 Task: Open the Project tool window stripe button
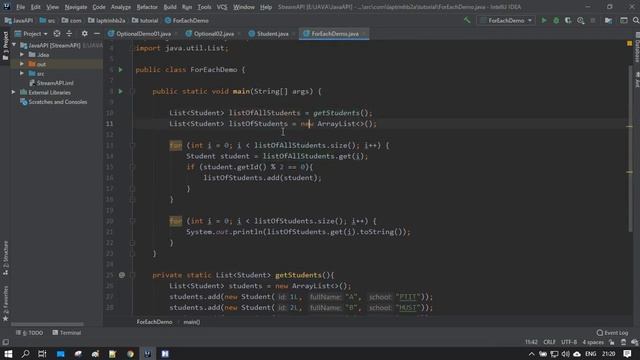(x=5, y=46)
